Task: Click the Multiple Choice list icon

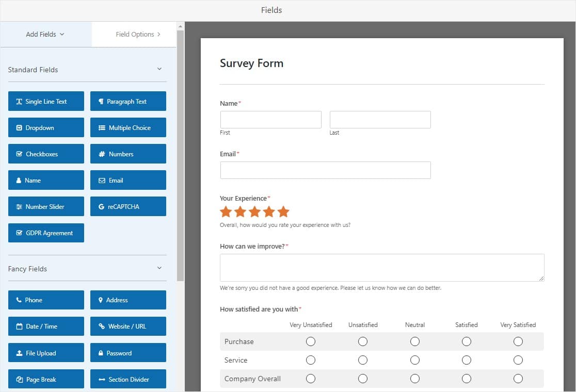Action: pyautogui.click(x=102, y=128)
